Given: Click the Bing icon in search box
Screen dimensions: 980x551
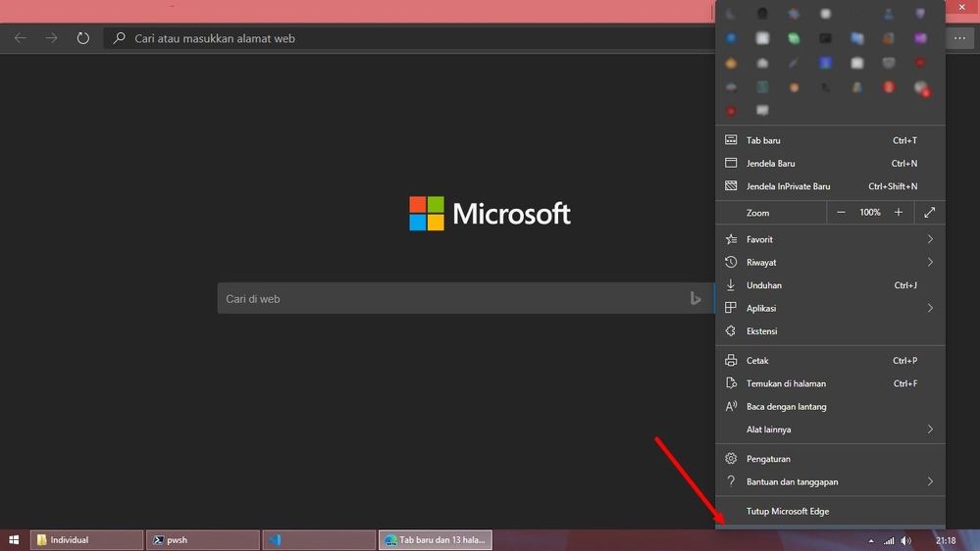Looking at the screenshot, I should tap(695, 299).
